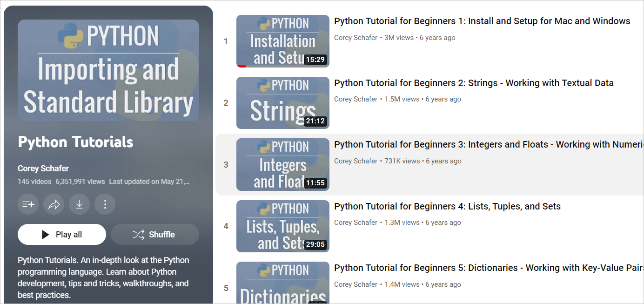Open the three-dot More actions menu

[x=105, y=204]
